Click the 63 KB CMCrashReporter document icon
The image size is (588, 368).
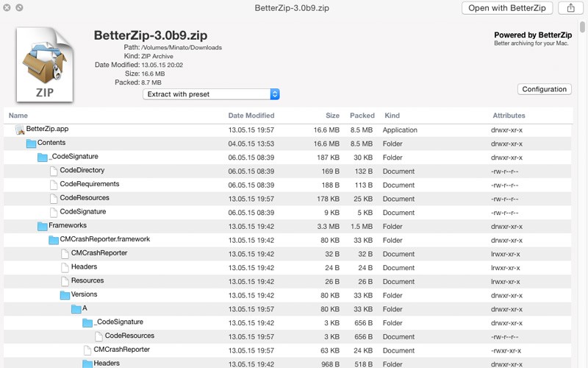point(87,350)
